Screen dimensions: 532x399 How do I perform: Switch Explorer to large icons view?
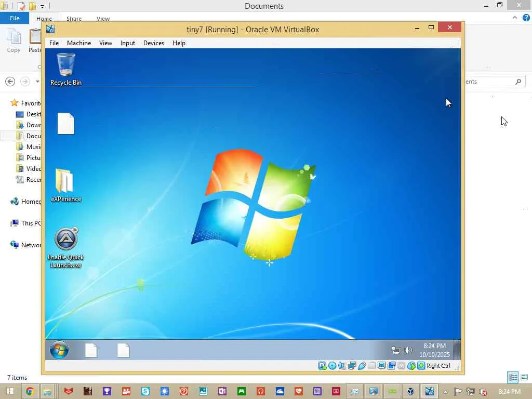coord(525,377)
